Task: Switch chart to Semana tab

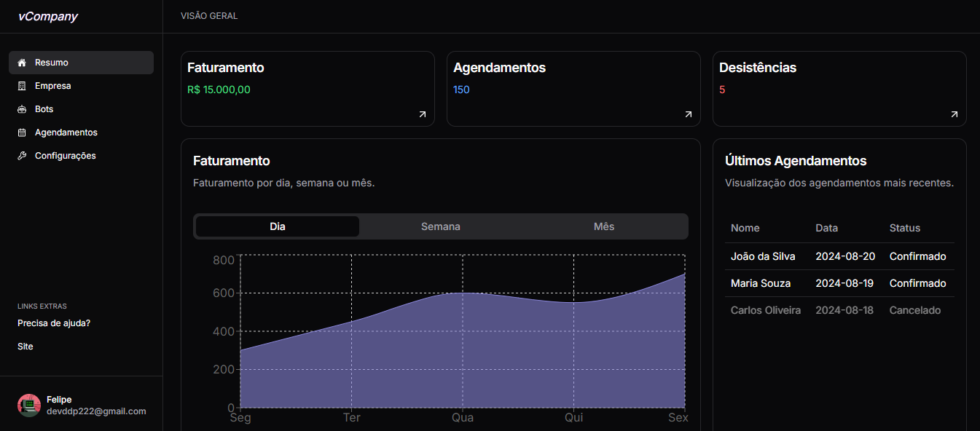Action: click(x=441, y=226)
